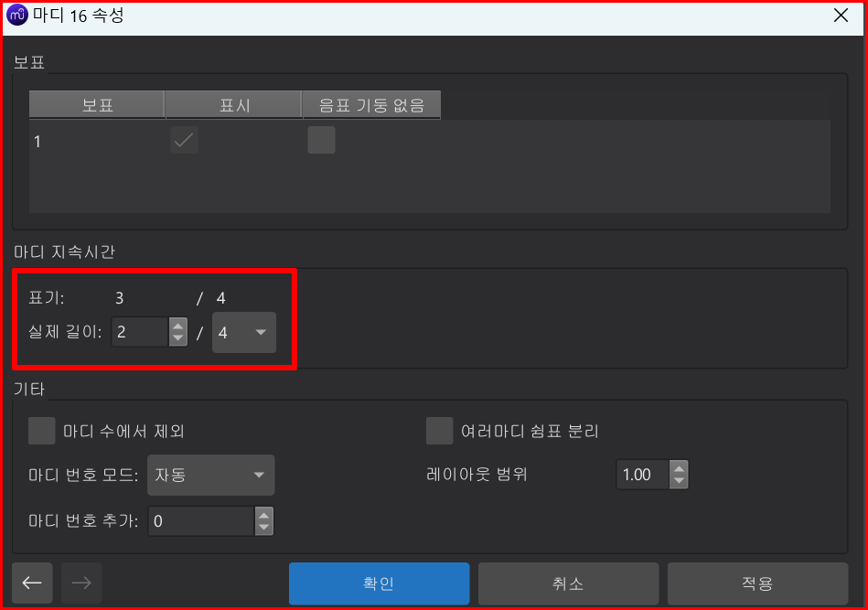
Task: Decrease 마디 번호 추가 with down arrow
Action: tap(264, 527)
